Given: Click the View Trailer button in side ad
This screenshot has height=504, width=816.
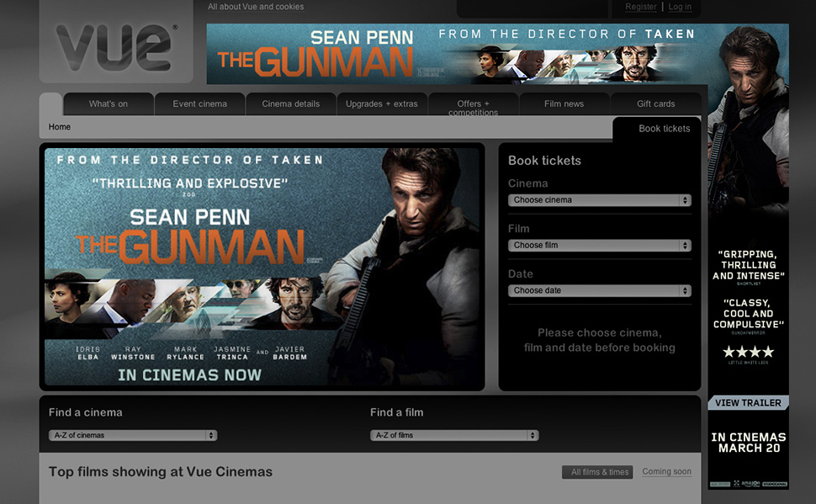Looking at the screenshot, I should coord(748,403).
